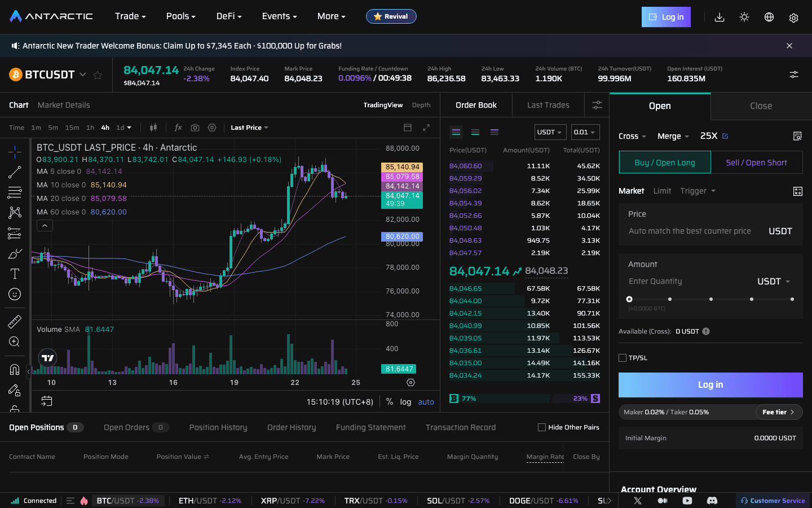Activate the chart zoom-in tool

pyautogui.click(x=15, y=341)
